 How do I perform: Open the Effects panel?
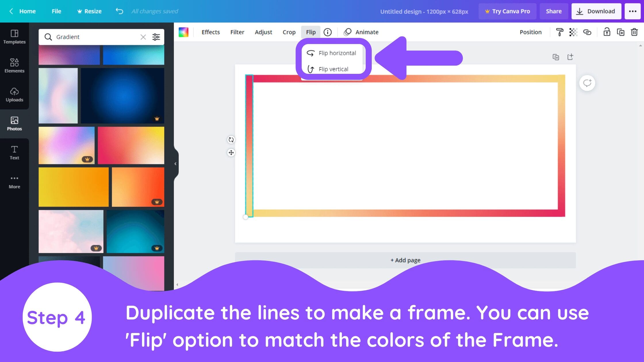[x=210, y=32]
